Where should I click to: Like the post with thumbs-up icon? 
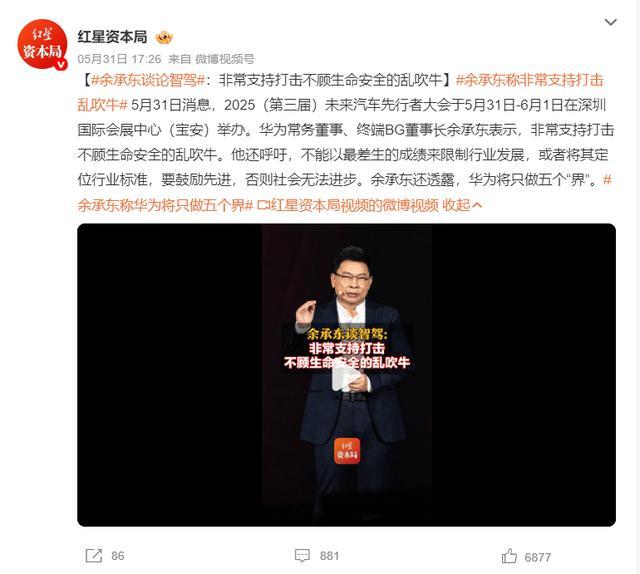pyautogui.click(x=509, y=556)
